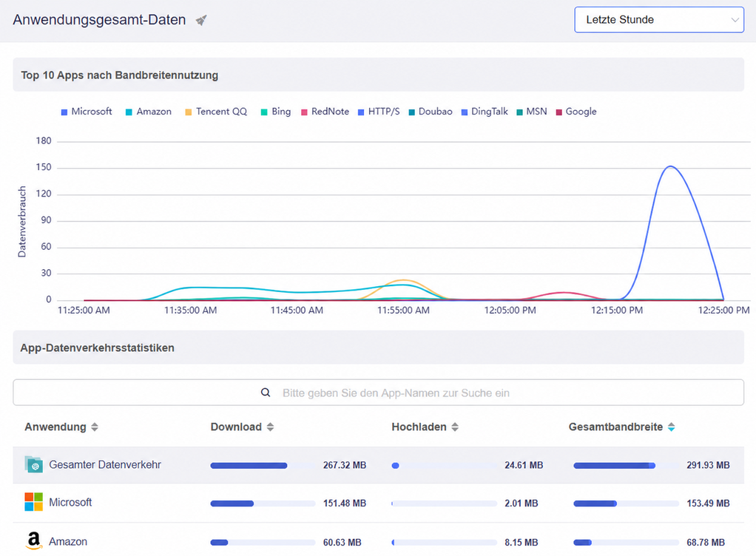The width and height of the screenshot is (756, 556).
Task: Click the 12:15:00 PM axis label
Action: (617, 311)
